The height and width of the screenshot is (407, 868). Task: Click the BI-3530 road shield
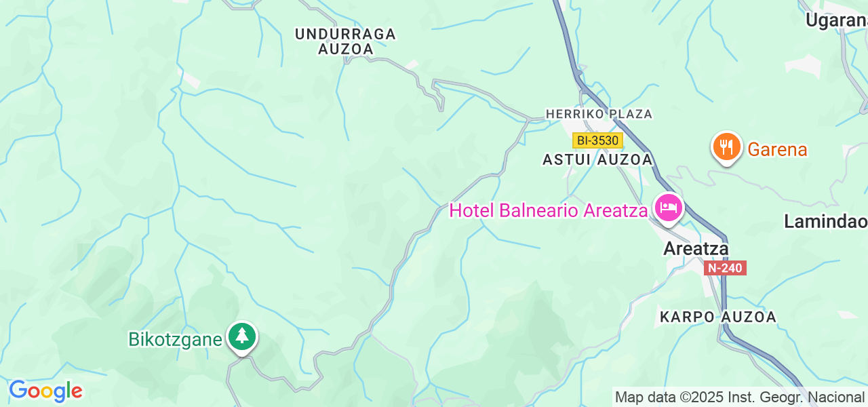pyautogui.click(x=597, y=140)
